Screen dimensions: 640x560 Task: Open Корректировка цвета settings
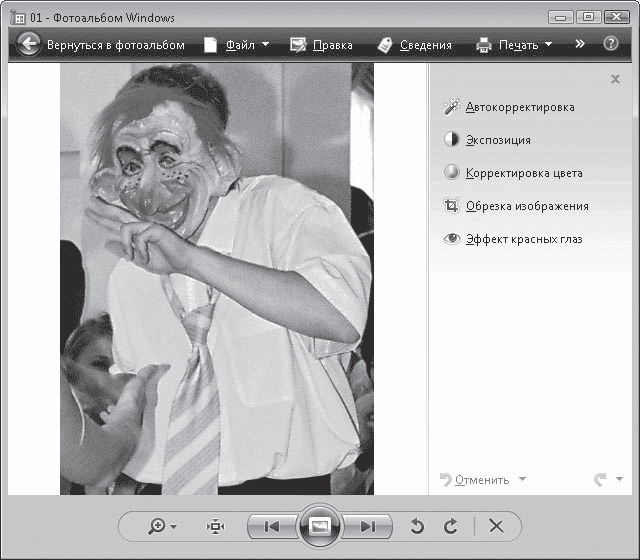point(523,173)
